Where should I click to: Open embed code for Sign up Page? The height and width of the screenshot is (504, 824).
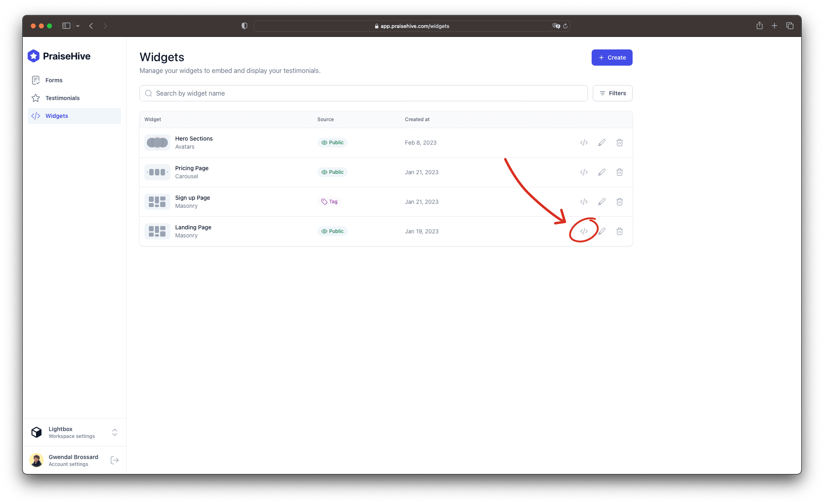click(x=584, y=202)
